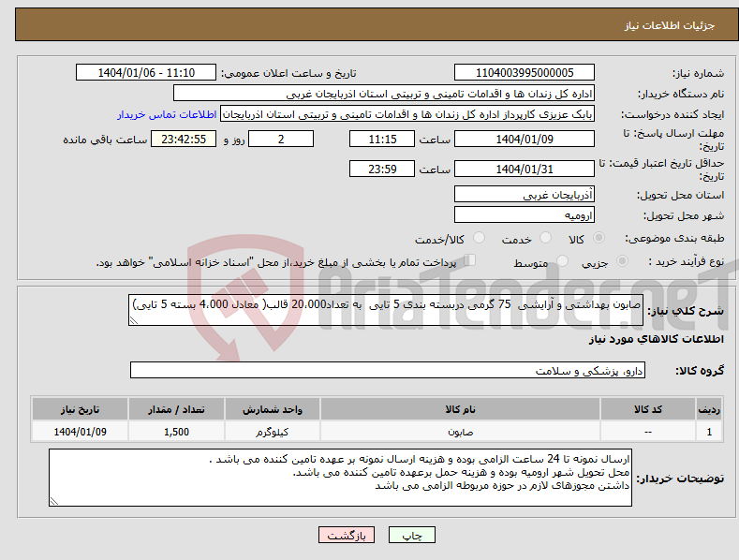Click the شرح کلی نیاز description textbox

[x=386, y=310]
